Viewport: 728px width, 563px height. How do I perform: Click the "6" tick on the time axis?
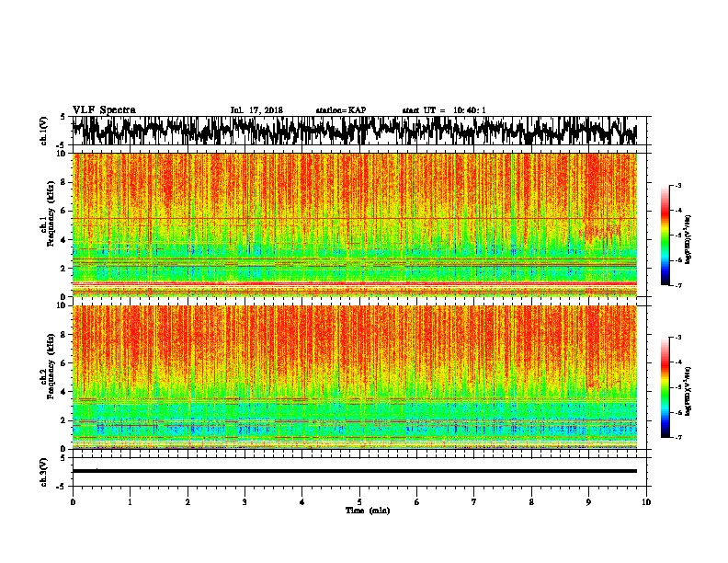(417, 502)
